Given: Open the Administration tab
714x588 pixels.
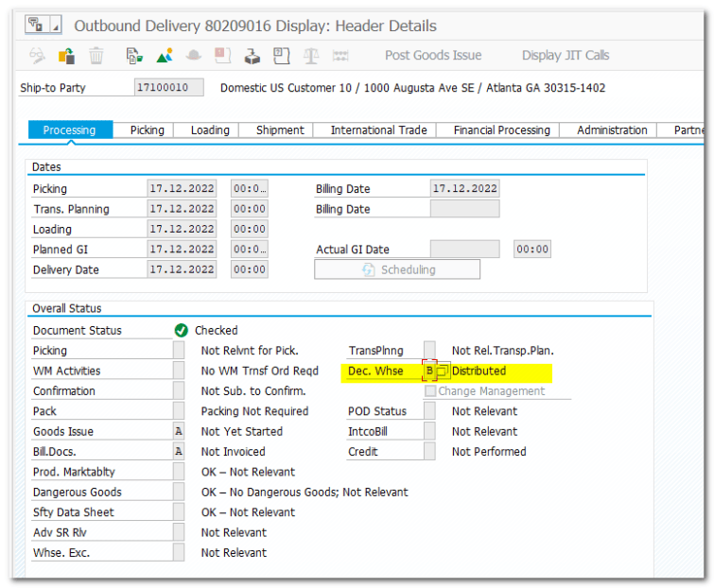Looking at the screenshot, I should [612, 130].
